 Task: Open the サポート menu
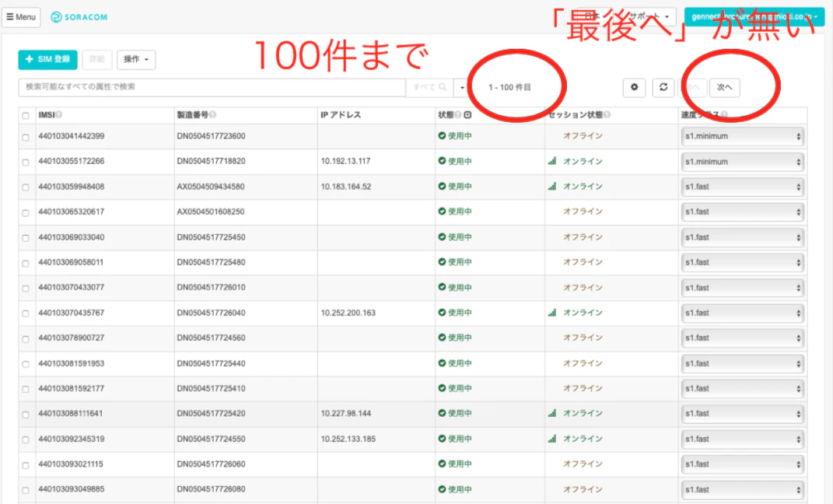649,16
